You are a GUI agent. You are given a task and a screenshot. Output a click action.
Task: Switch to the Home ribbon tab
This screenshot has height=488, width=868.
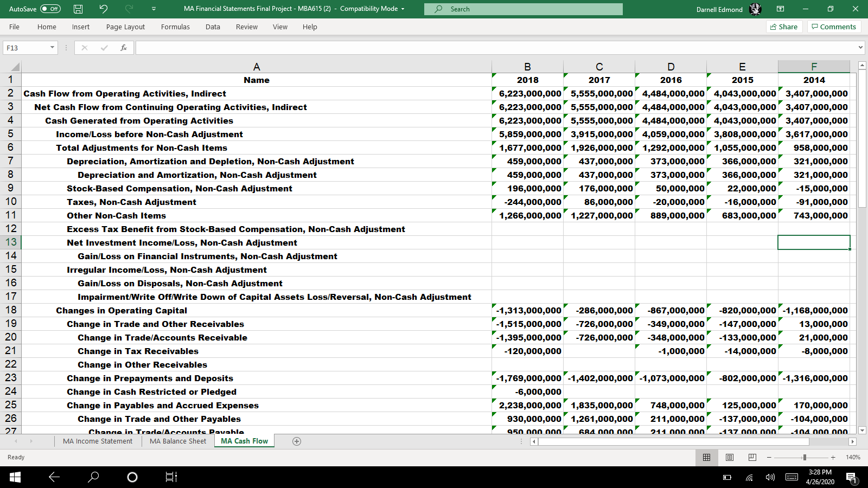(x=47, y=27)
